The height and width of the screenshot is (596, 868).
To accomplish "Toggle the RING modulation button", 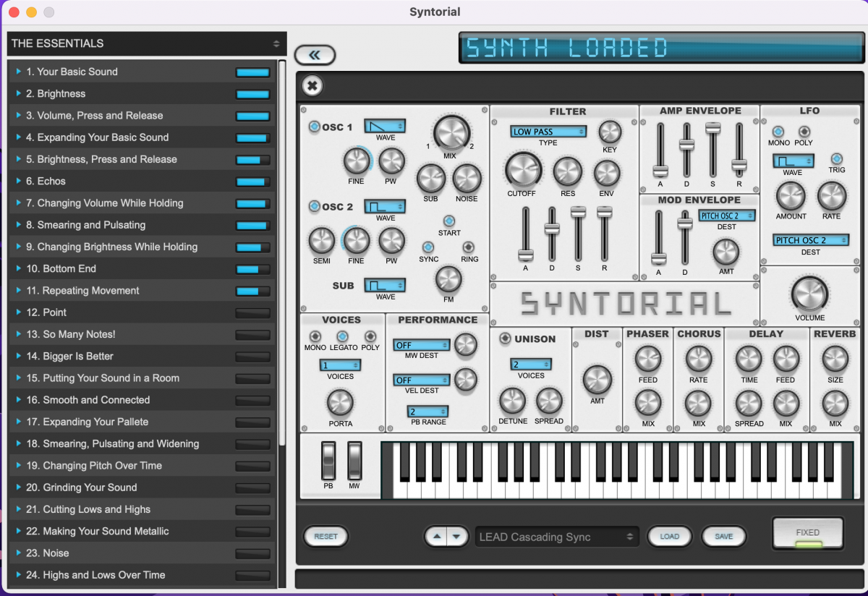I will 469,247.
